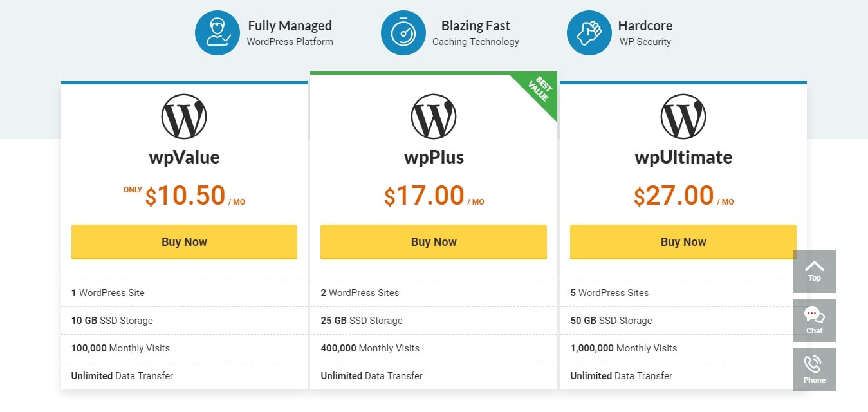This screenshot has height=412, width=868.
Task: Select the wpPlus plan title
Action: [x=434, y=157]
